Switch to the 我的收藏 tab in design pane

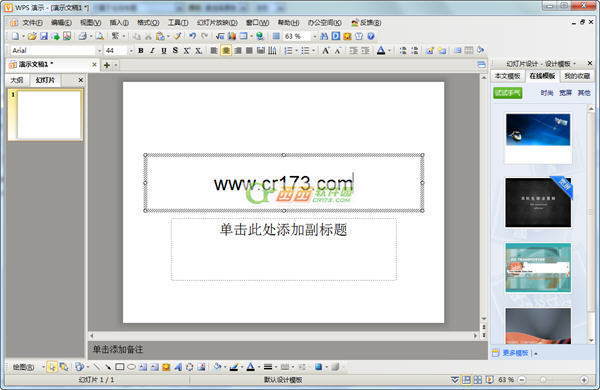(577, 76)
